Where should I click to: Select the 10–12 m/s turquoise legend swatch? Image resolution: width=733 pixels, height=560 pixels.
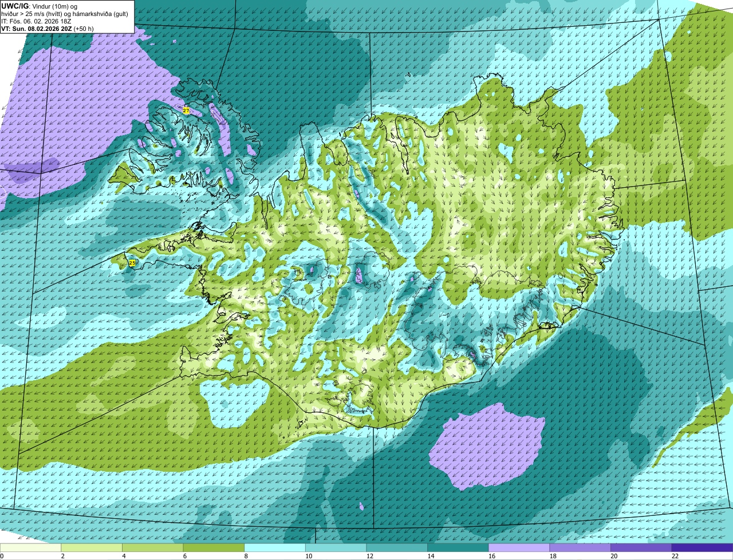(336, 547)
